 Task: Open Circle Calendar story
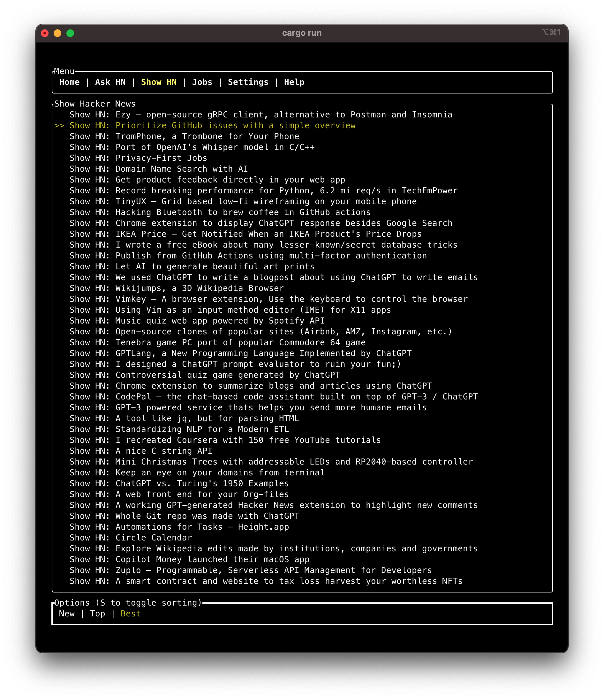click(131, 538)
